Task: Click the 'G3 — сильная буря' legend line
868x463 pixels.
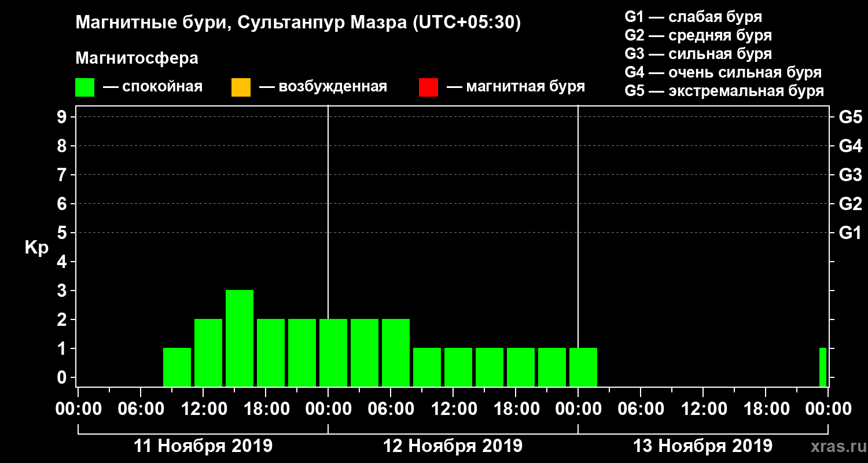Action: [698, 54]
